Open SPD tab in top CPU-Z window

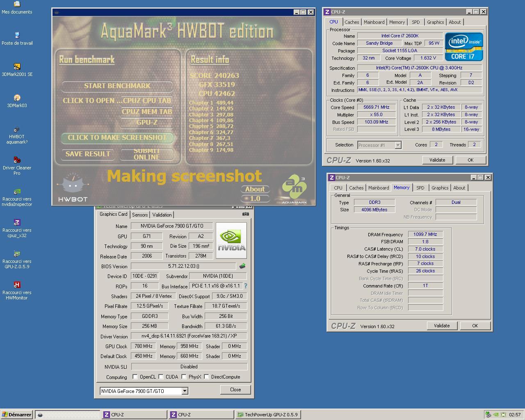(x=415, y=22)
